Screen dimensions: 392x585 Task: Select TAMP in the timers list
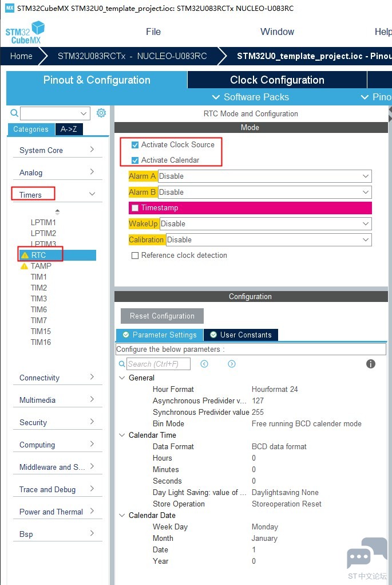coord(41,266)
